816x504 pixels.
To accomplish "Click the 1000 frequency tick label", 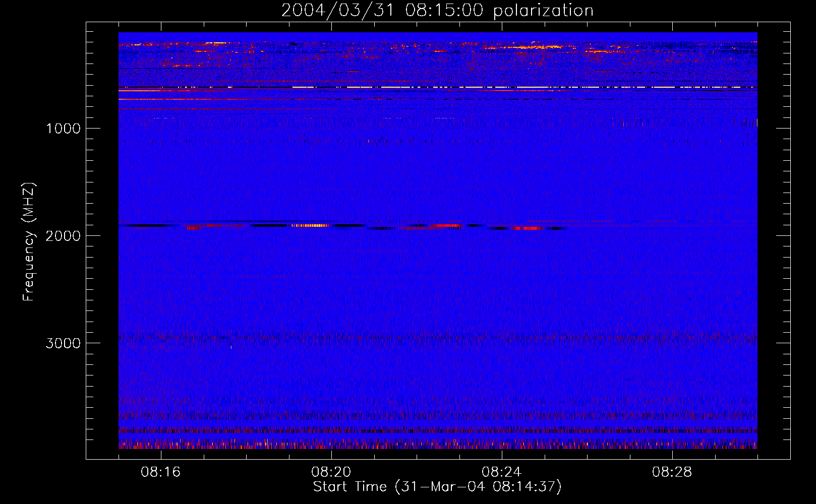I will 63,129.
